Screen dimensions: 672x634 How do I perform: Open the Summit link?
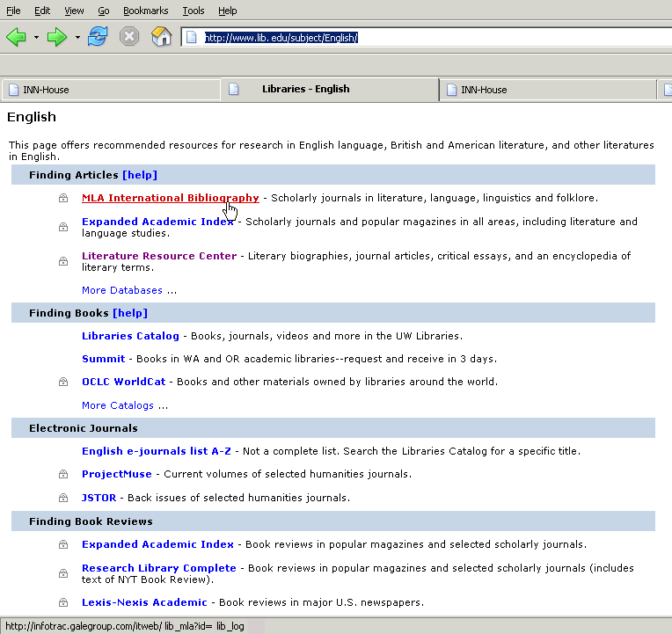click(x=103, y=359)
